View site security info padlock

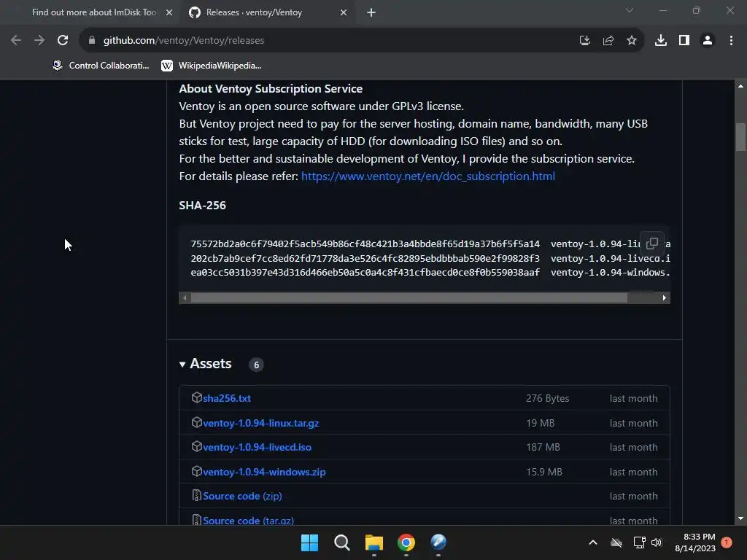coord(91,41)
